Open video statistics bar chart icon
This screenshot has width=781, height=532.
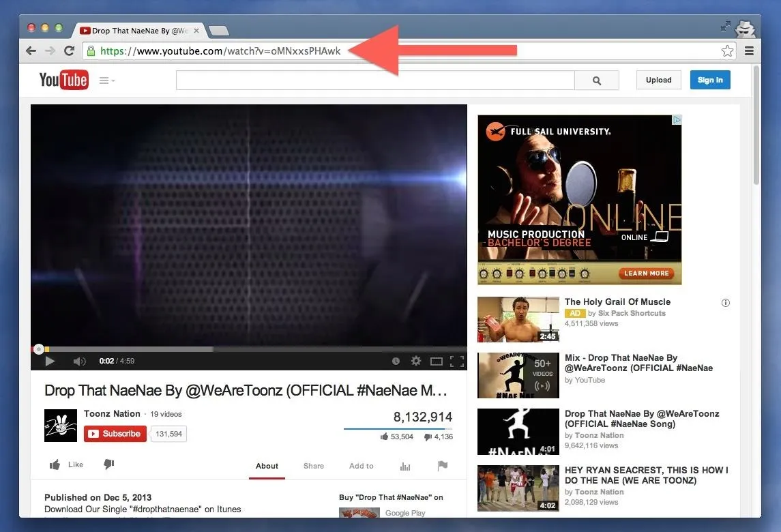(x=405, y=466)
